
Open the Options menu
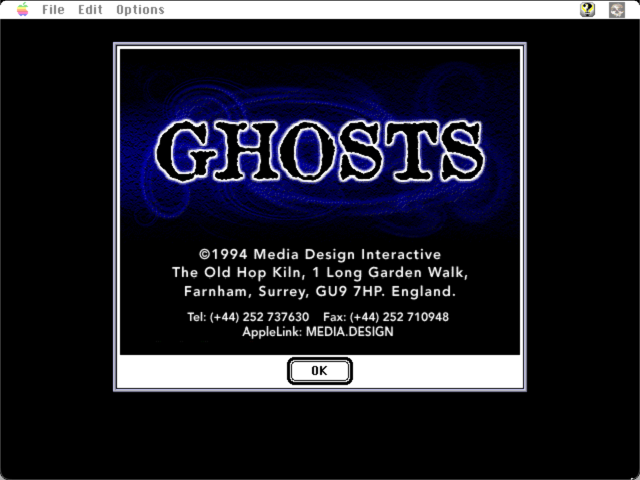pos(140,9)
